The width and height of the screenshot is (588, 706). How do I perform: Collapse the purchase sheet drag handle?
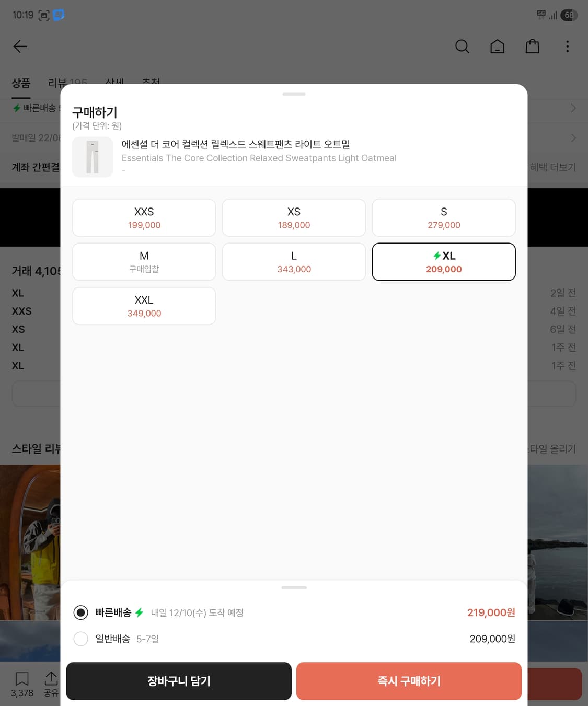(294, 94)
